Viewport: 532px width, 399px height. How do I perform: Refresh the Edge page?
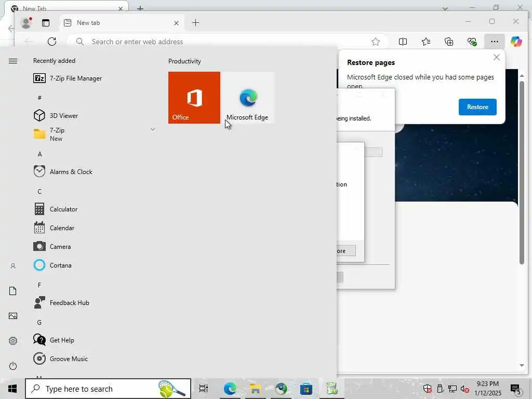tap(52, 42)
